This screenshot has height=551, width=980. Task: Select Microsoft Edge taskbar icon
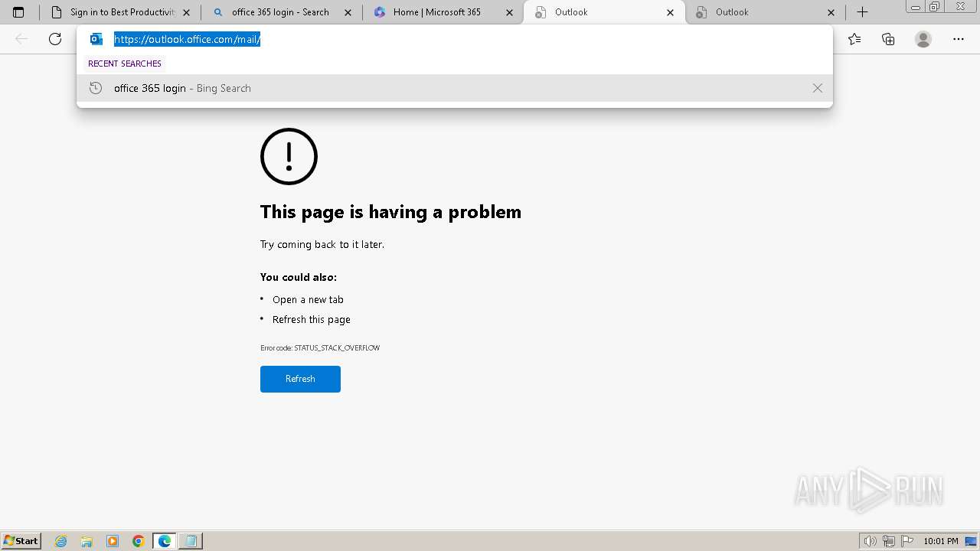pos(165,541)
